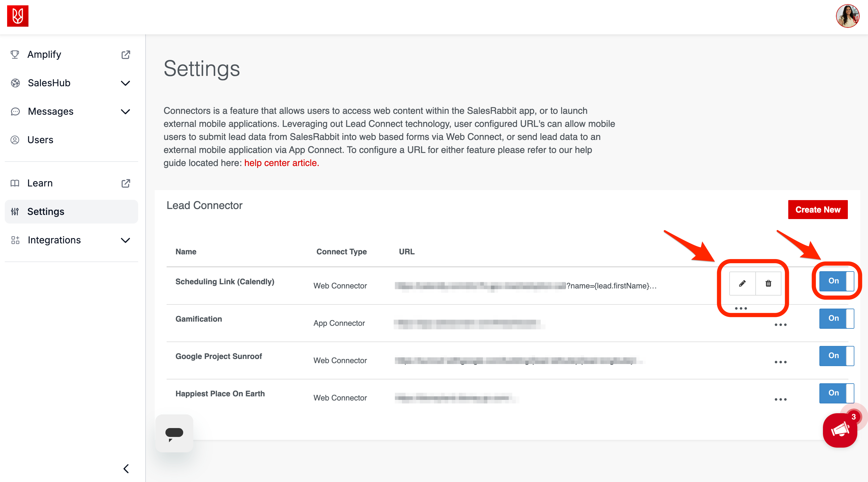Open the Amplify external link icon
This screenshot has height=482, width=868.
click(x=125, y=55)
